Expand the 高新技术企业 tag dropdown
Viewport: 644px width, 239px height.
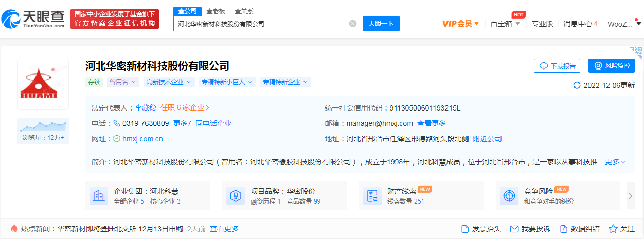[x=168, y=82]
